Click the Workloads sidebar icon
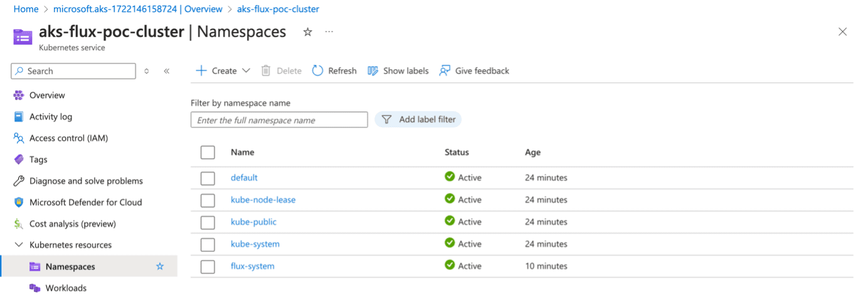This screenshot has height=299, width=868. [35, 288]
